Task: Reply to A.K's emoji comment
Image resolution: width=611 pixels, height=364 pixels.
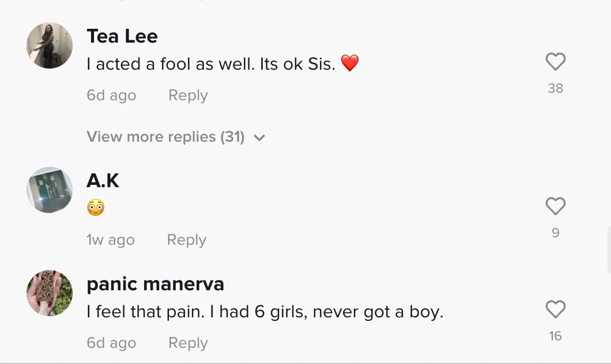Action: 186,240
